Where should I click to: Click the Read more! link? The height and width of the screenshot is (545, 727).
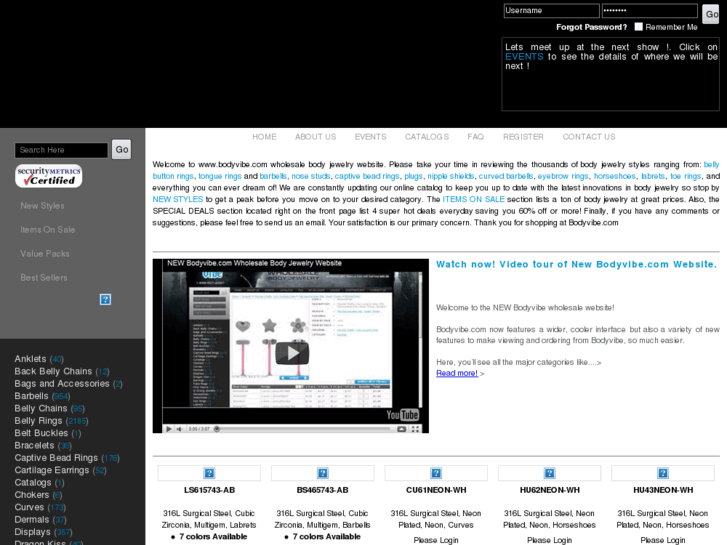point(457,373)
